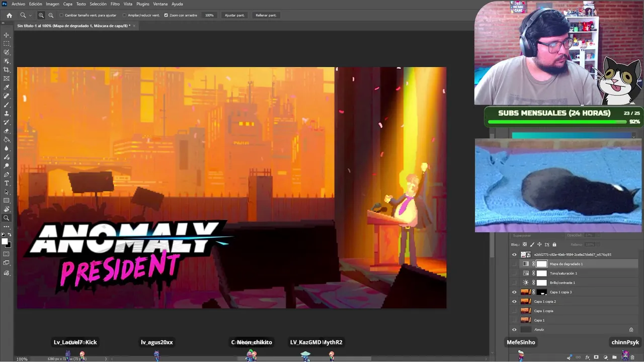Open the Imagen menu

point(53,4)
